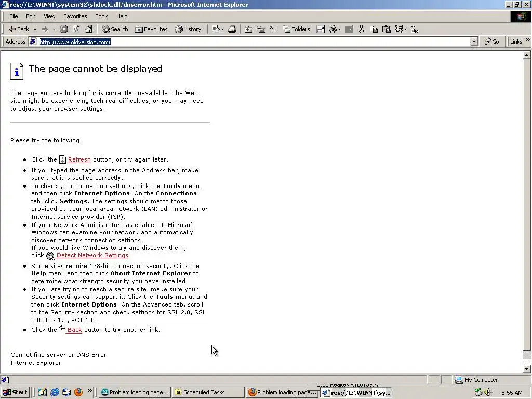Expand the Quick Launch overflow chevron
532x399 pixels.
89,391
